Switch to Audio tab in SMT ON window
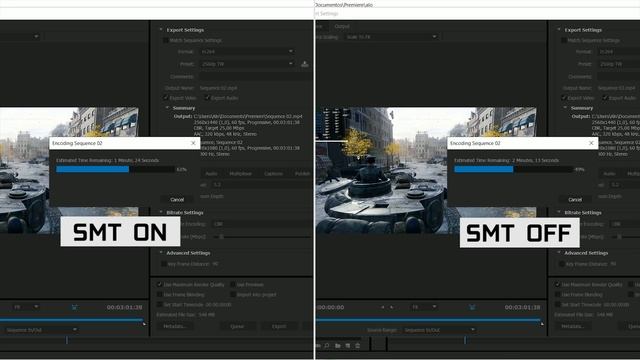The height and width of the screenshot is (360, 640). coord(211,173)
